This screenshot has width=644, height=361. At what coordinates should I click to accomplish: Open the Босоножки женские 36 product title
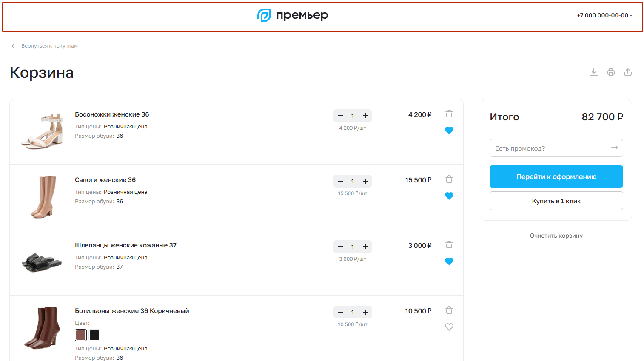[x=112, y=114]
